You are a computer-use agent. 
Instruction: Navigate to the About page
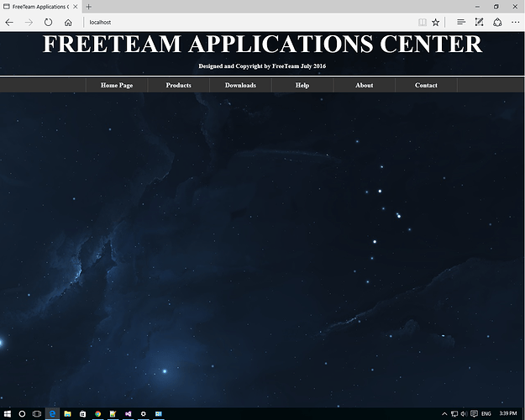pos(364,85)
